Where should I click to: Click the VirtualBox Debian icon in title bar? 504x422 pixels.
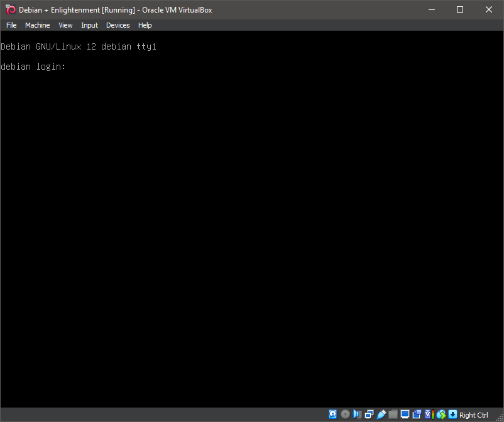pos(11,9)
